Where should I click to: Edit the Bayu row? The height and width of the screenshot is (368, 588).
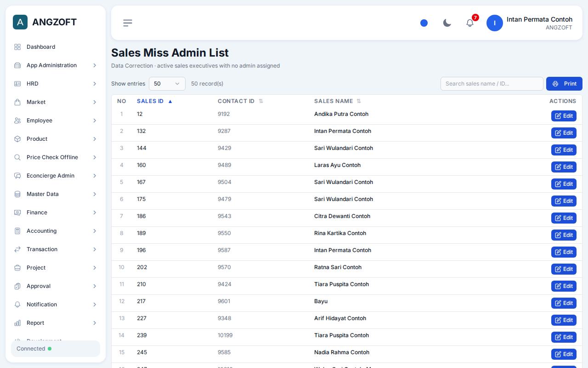point(564,303)
